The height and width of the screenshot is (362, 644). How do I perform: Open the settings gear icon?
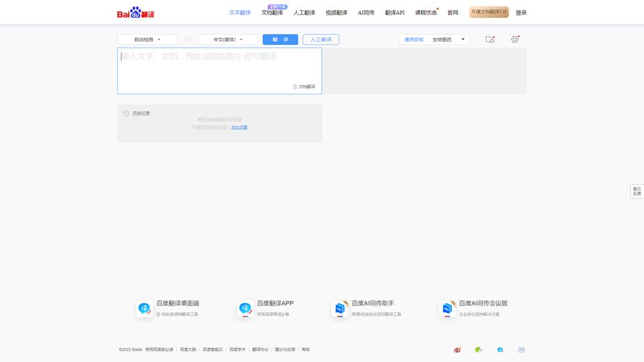(x=515, y=40)
